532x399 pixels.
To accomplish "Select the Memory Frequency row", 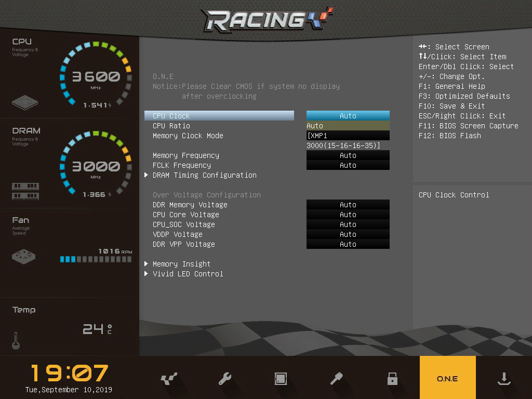I will pos(186,155).
